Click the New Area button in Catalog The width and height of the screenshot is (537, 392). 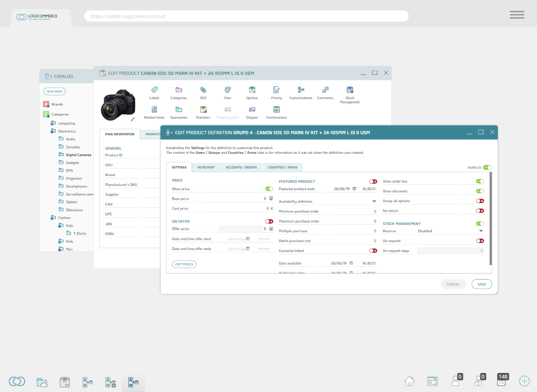click(x=54, y=92)
